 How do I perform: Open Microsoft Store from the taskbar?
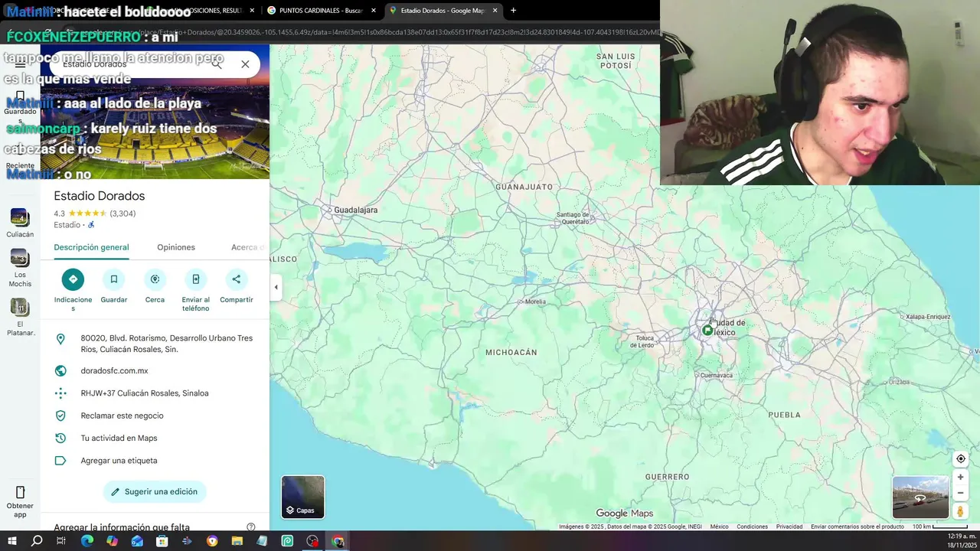tap(162, 541)
